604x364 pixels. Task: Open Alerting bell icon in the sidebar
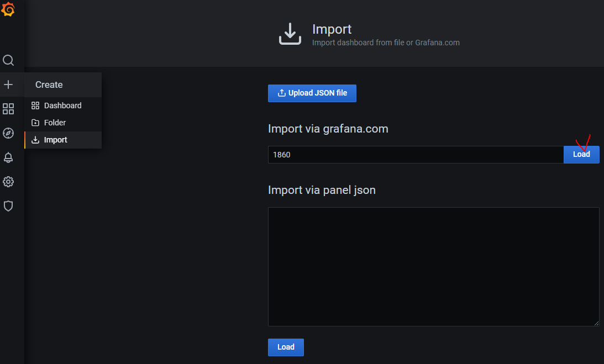click(8, 157)
